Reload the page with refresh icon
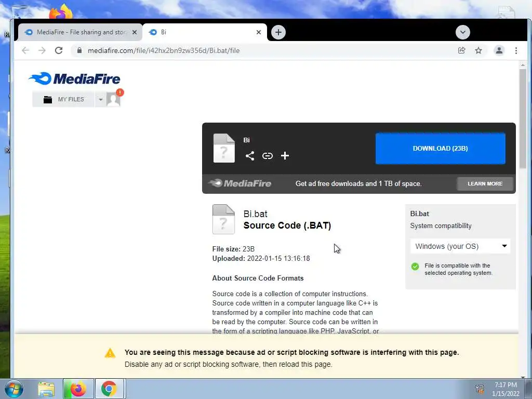The width and height of the screenshot is (532, 399). point(59,50)
